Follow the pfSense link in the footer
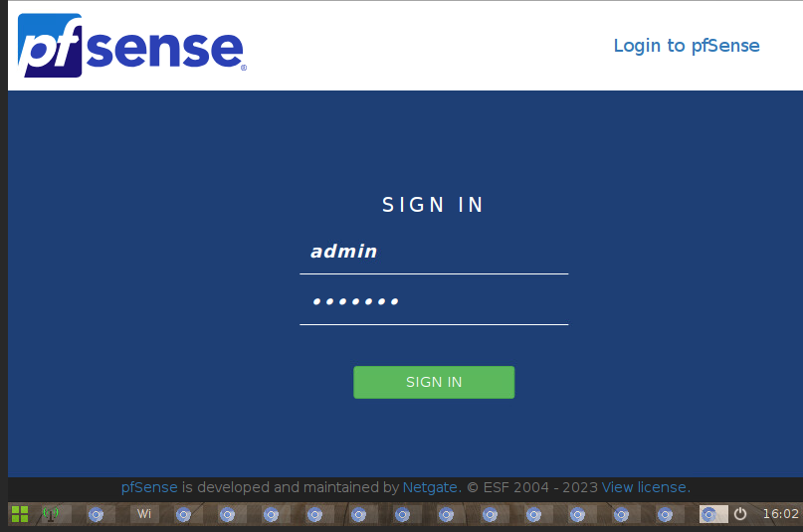 (x=149, y=487)
